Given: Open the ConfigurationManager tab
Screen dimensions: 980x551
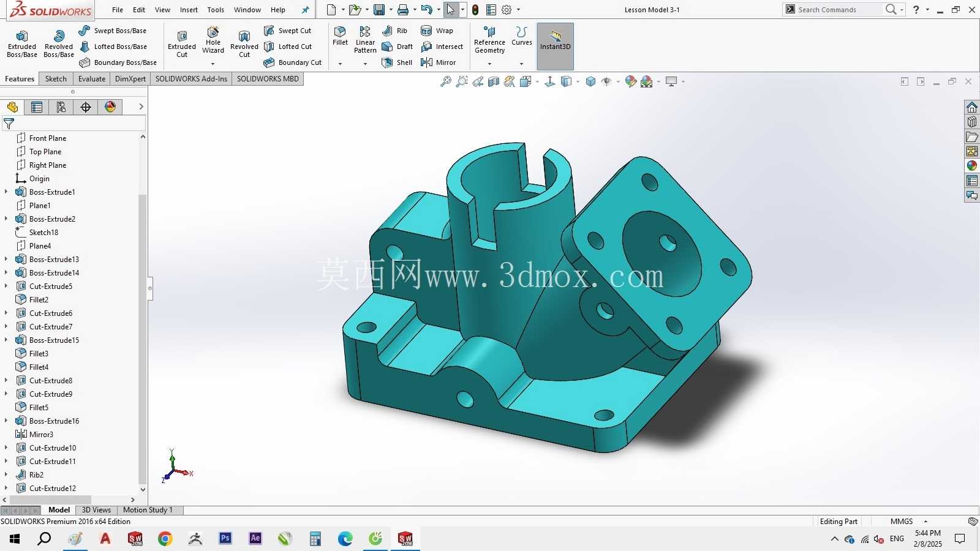Looking at the screenshot, I should click(61, 107).
